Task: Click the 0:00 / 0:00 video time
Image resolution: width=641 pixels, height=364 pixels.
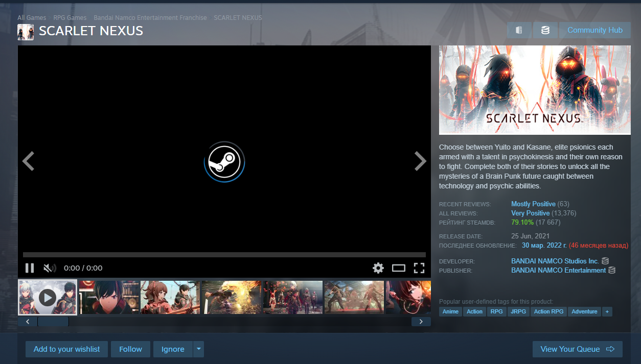Action: tap(83, 268)
